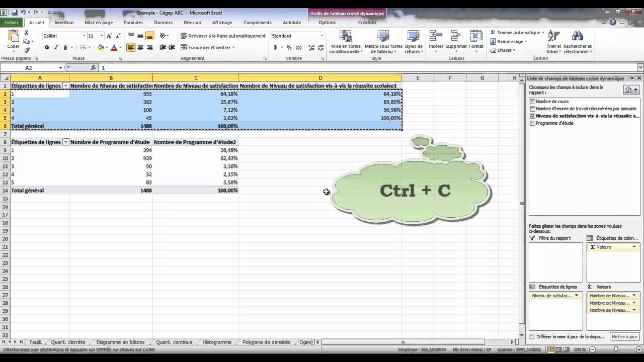Uncheck Niveau de satisfaction vis-à-vis field
Image resolution: width=644 pixels, height=362 pixels.
(533, 116)
